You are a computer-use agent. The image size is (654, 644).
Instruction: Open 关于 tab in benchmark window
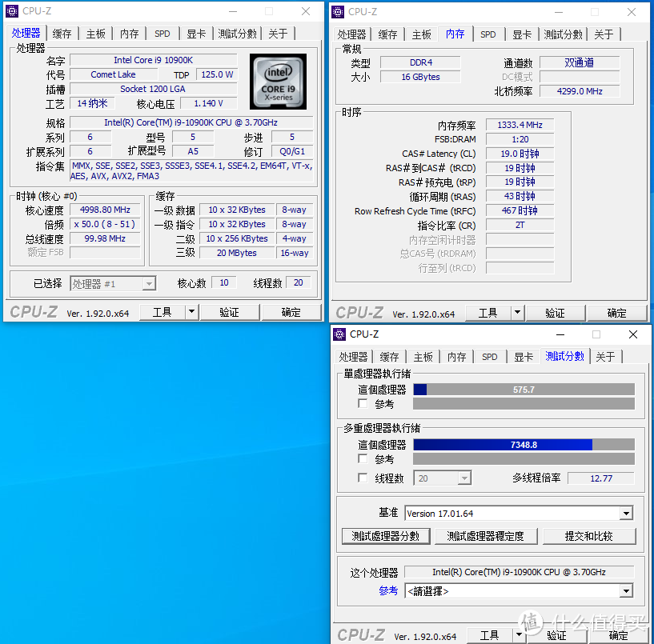606,358
